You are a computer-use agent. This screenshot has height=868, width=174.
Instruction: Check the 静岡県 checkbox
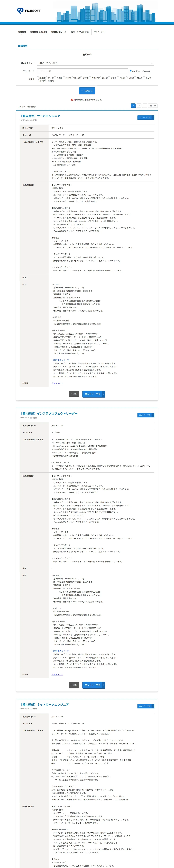(x=100, y=78)
